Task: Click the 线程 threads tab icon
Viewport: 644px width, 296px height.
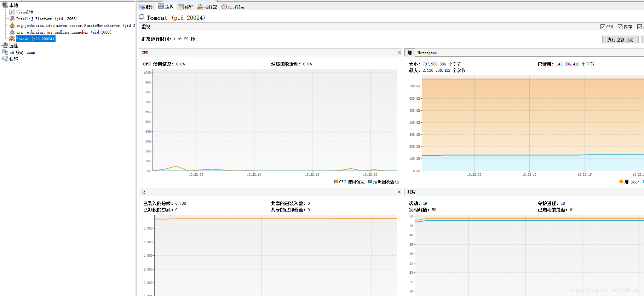Action: (181, 7)
